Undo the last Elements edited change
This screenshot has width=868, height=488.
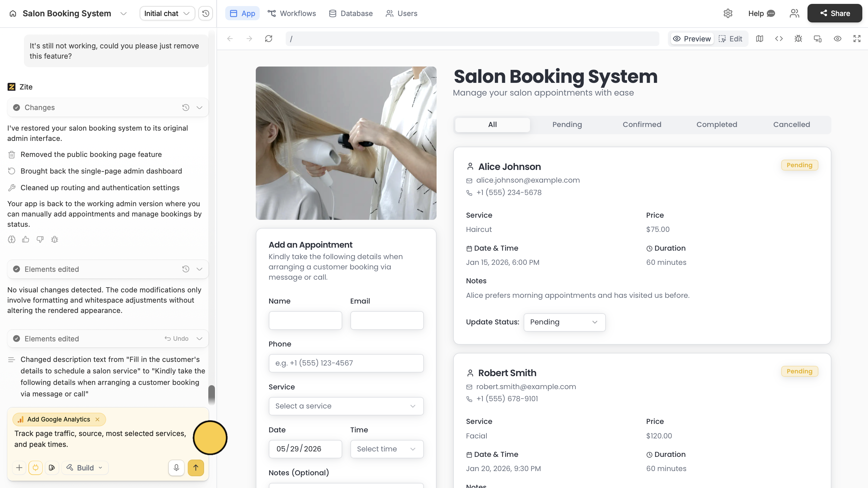(177, 338)
